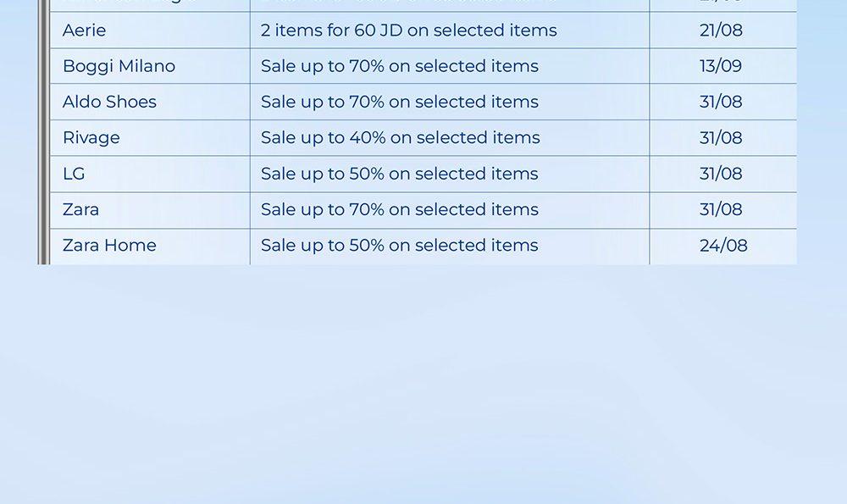Click the LG brand name cell
The image size is (847, 504).
click(75, 174)
